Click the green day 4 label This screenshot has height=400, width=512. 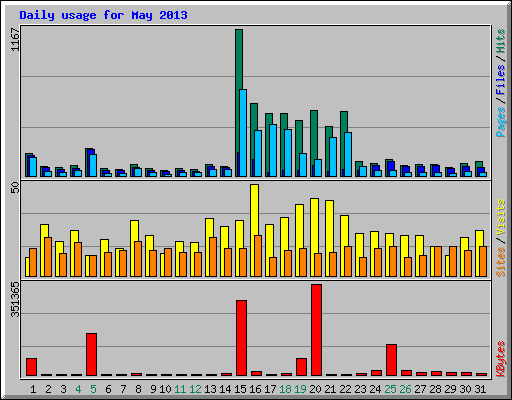point(78,389)
